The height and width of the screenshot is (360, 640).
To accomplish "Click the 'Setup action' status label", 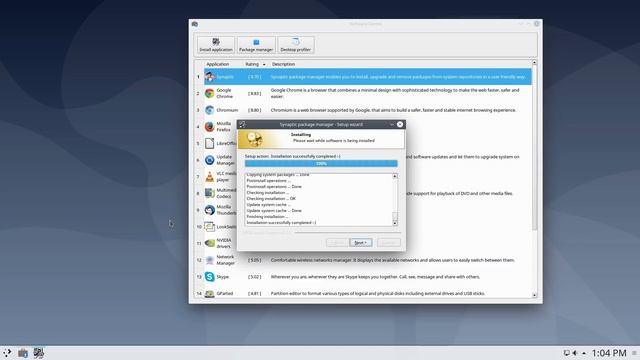I will [x=292, y=156].
